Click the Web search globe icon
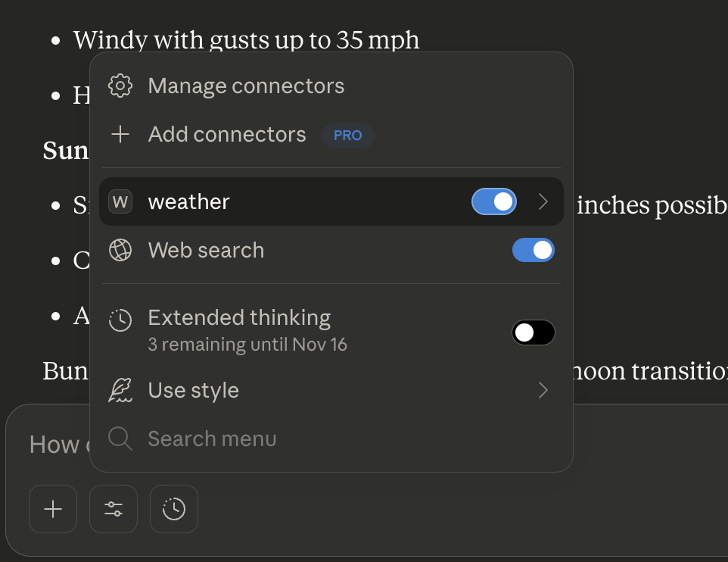The width and height of the screenshot is (728, 562). [x=120, y=250]
